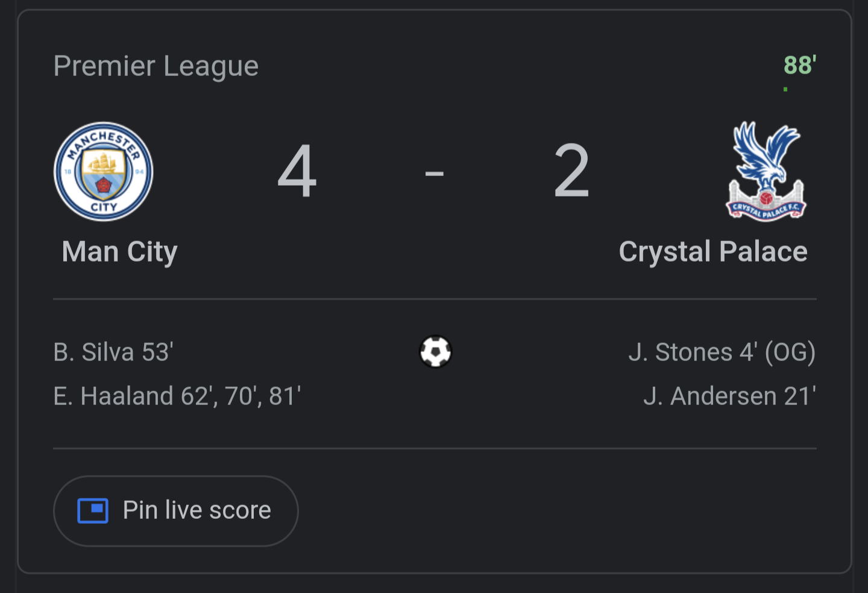Screen dimensions: 868x593
Task: Select E. Haaland's hat-trick goal entry
Action: click(177, 397)
